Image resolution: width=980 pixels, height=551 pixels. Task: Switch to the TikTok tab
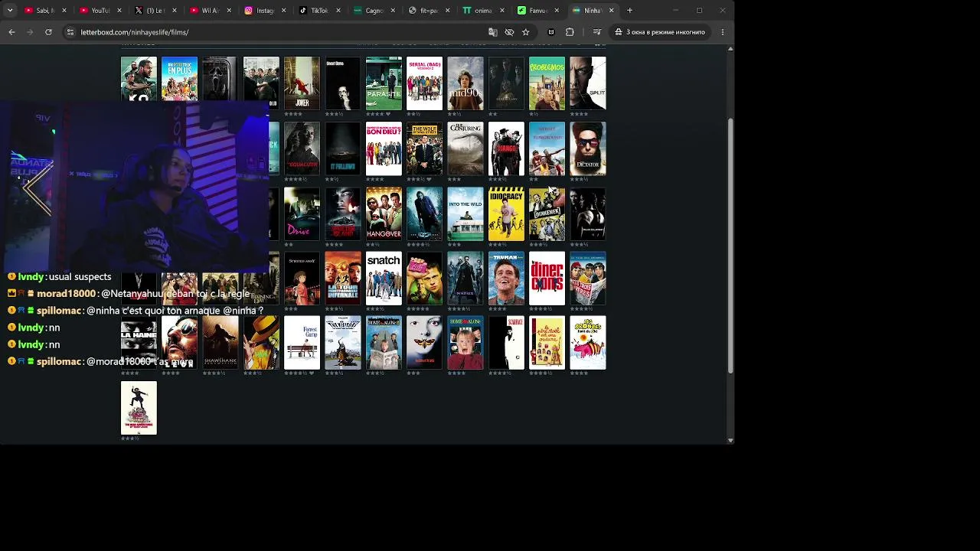click(318, 11)
